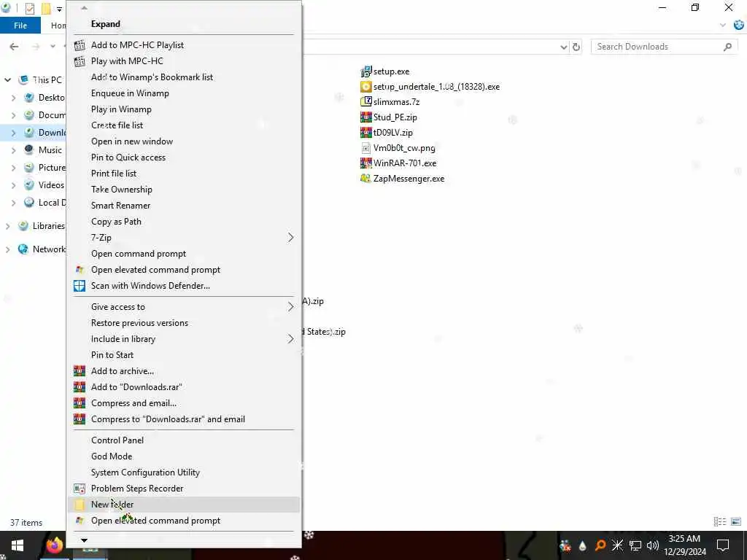Click the magnifier icon in Search Downloads
Image resolution: width=747 pixels, height=560 pixels.
tap(727, 47)
